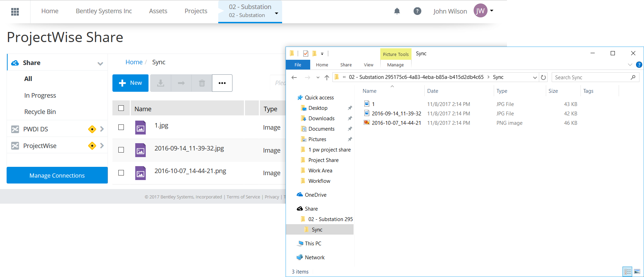The height and width of the screenshot is (277, 644).
Task: Expand the ProjectWise connection chevron
Action: pos(102,146)
